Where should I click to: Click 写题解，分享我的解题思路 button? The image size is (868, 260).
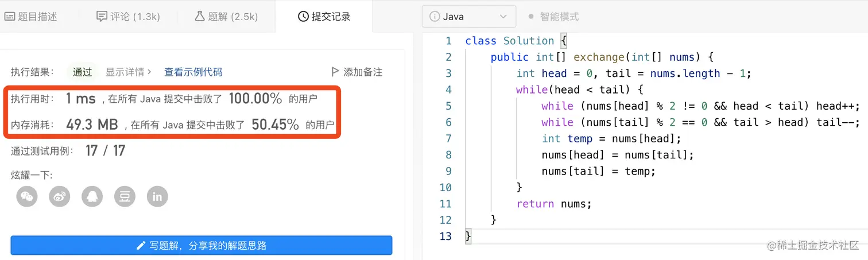click(x=201, y=245)
